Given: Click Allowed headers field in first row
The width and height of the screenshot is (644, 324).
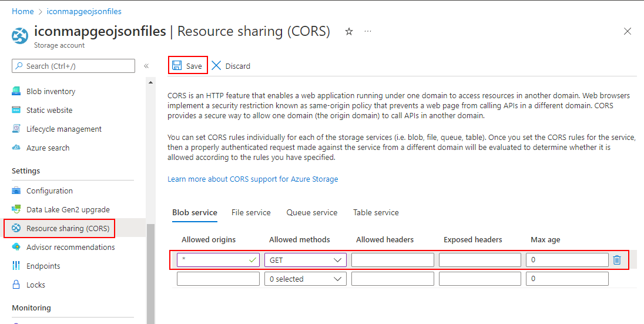Looking at the screenshot, I should pos(393,260).
